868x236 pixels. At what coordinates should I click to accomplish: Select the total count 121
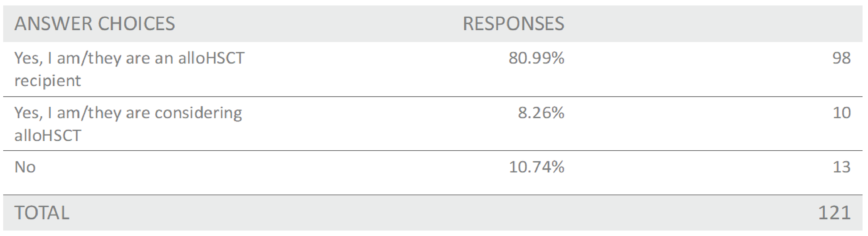tap(834, 213)
